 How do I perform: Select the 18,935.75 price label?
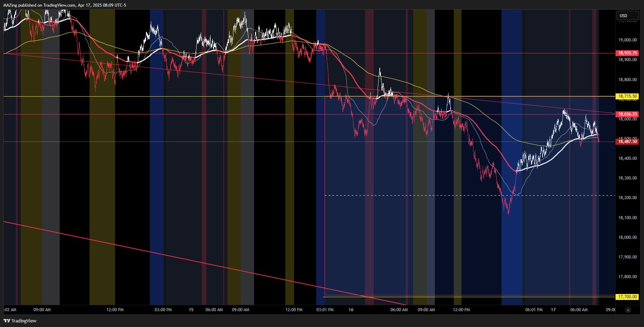click(627, 53)
